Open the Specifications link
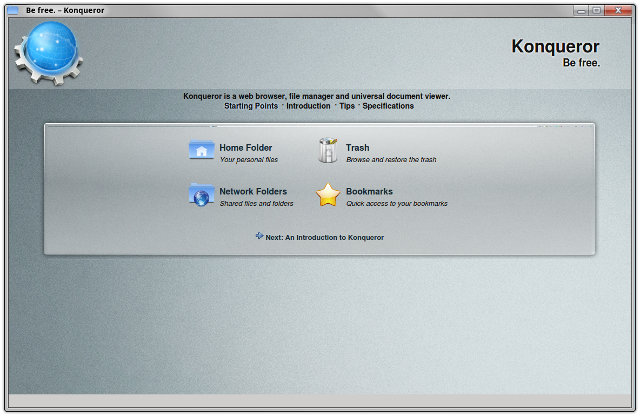The image size is (640, 416). pos(388,106)
